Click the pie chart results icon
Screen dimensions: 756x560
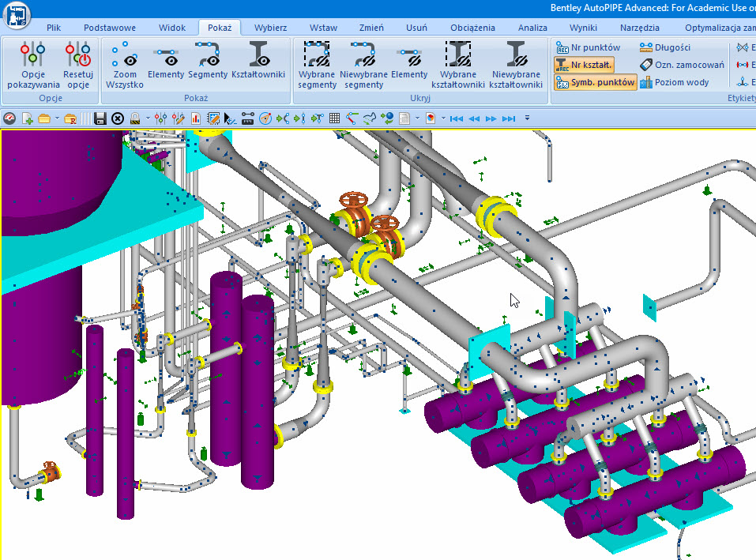431,118
